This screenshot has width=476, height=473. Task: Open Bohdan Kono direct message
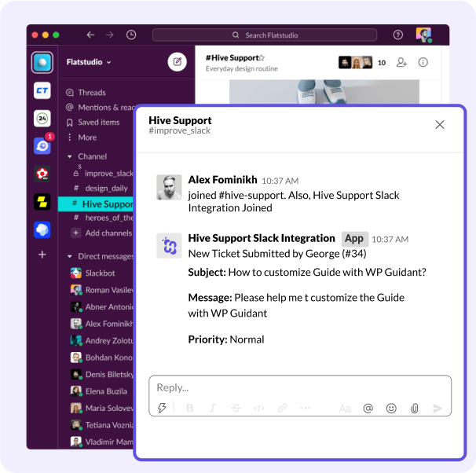(x=102, y=357)
